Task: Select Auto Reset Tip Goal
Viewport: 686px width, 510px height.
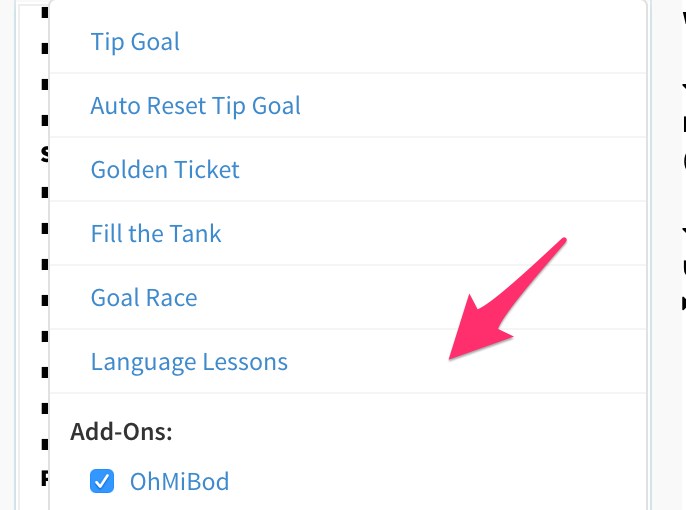Action: pyautogui.click(x=195, y=106)
